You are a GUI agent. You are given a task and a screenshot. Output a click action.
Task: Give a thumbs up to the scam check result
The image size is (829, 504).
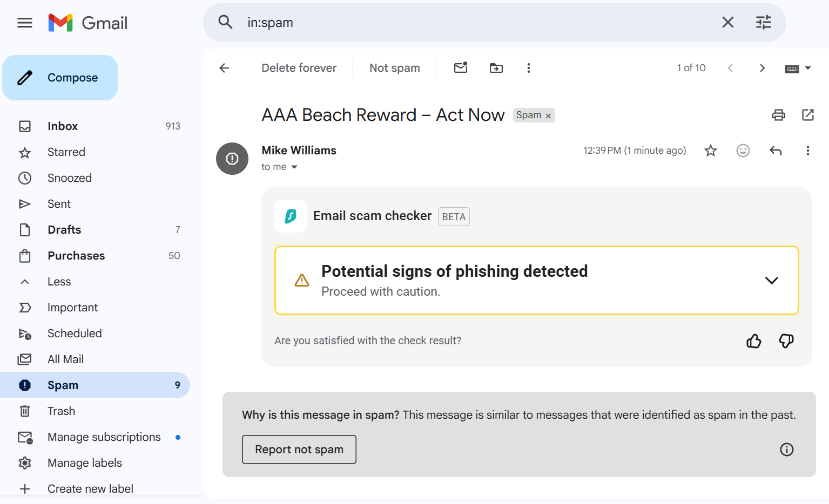[753, 341]
